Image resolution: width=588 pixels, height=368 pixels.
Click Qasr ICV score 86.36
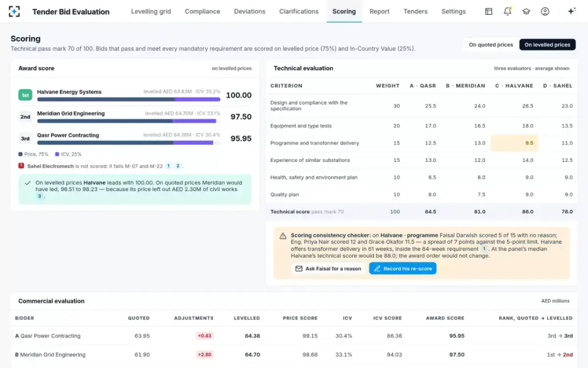[x=394, y=336]
